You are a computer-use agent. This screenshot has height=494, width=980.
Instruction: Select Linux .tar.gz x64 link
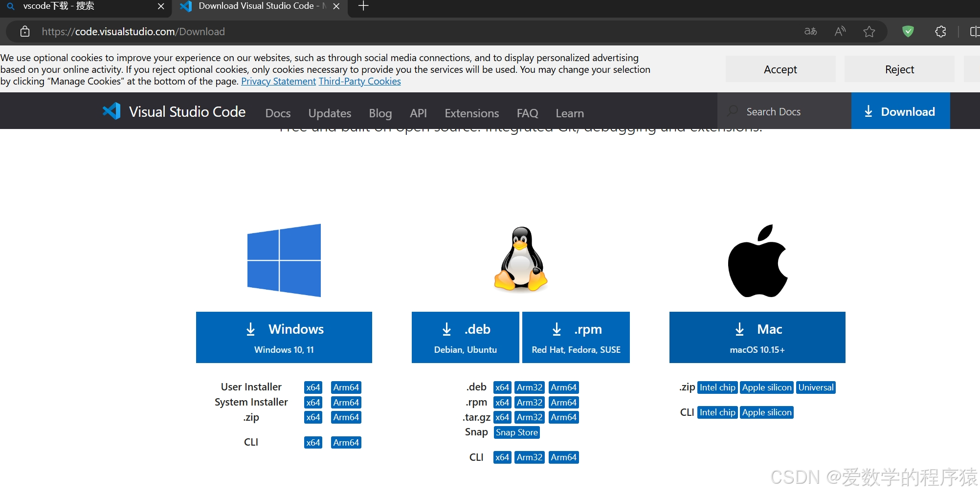click(502, 417)
